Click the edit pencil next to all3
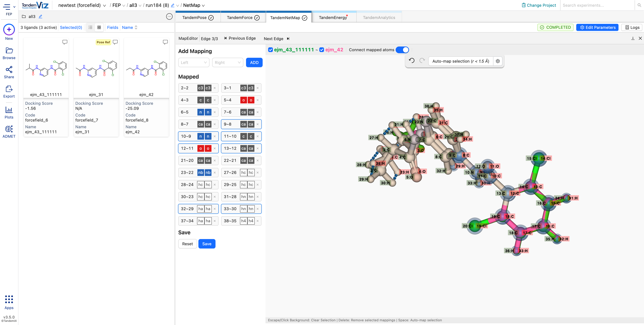 point(40,16)
